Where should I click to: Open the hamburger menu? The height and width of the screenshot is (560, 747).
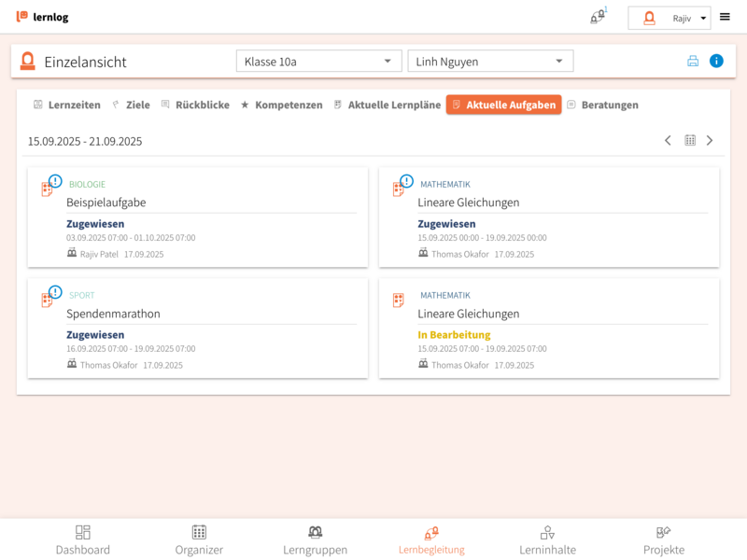pyautogui.click(x=725, y=17)
